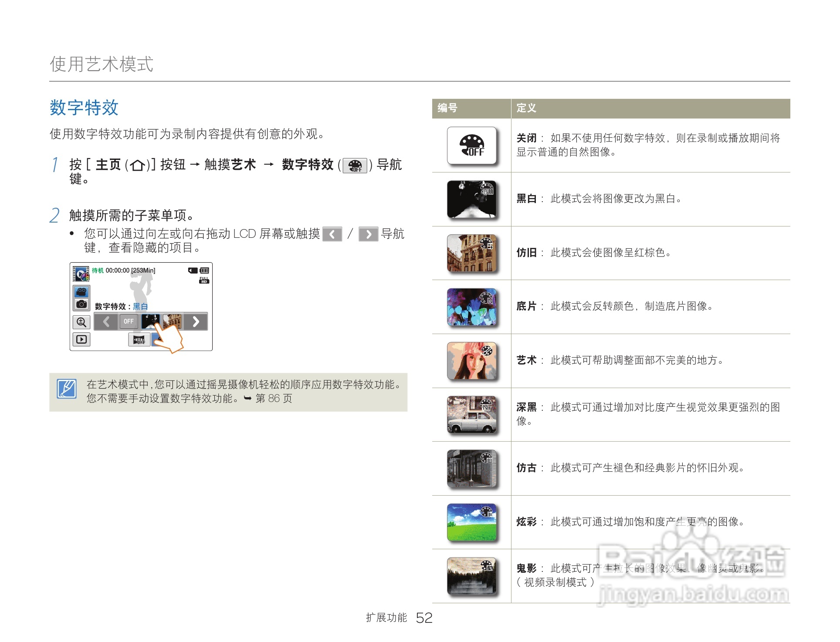
Task: Click the digital effect palette icon in step 1
Action: pos(355,166)
